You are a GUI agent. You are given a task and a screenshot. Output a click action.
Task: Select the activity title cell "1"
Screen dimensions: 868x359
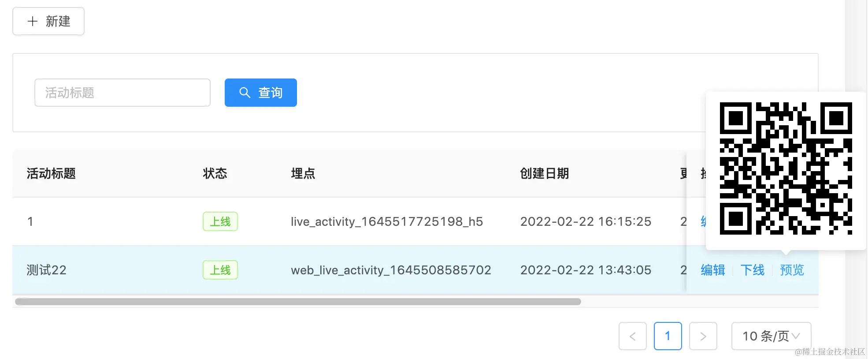click(x=30, y=221)
